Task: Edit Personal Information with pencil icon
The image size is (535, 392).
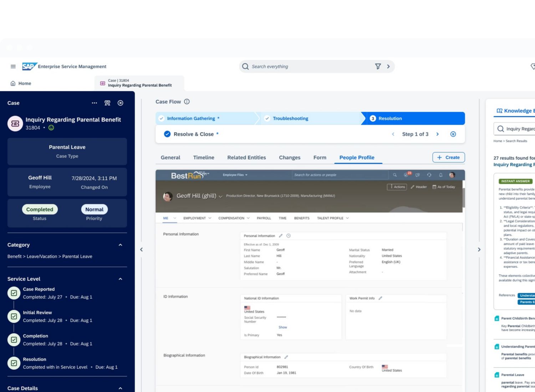Action: tap(281, 236)
